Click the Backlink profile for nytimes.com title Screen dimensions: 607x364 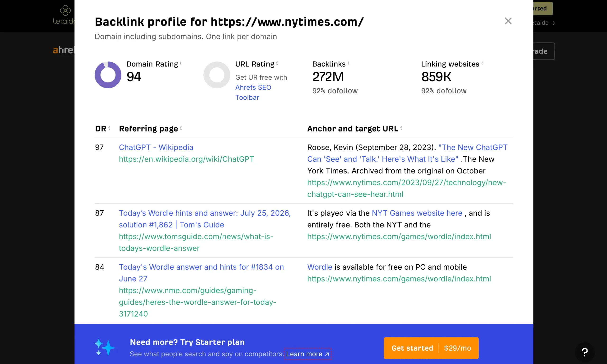click(229, 22)
